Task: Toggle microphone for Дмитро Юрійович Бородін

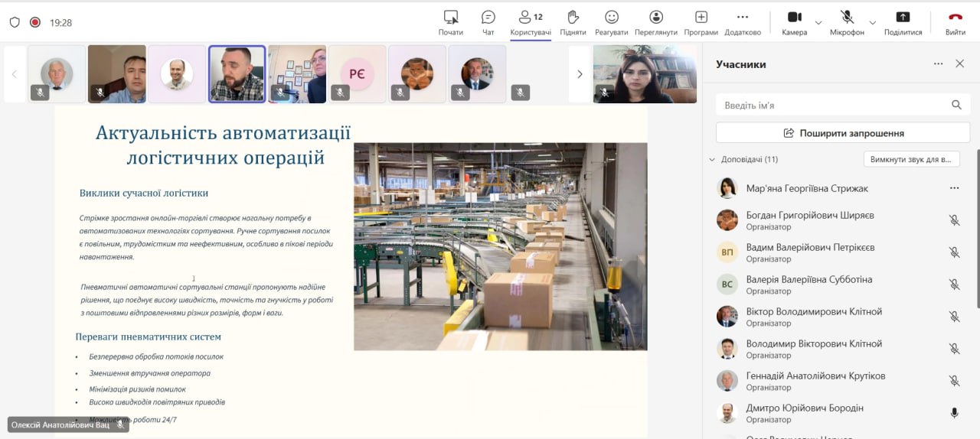Action: coord(954,413)
